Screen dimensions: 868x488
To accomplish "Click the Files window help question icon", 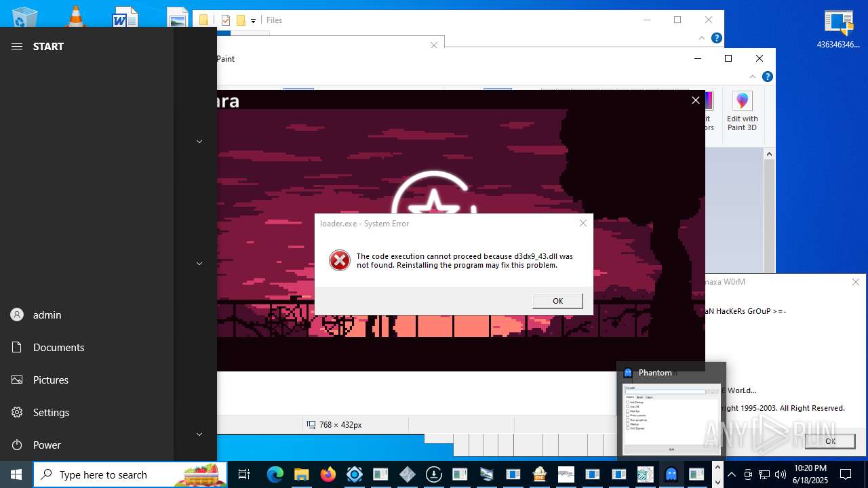I will point(716,38).
